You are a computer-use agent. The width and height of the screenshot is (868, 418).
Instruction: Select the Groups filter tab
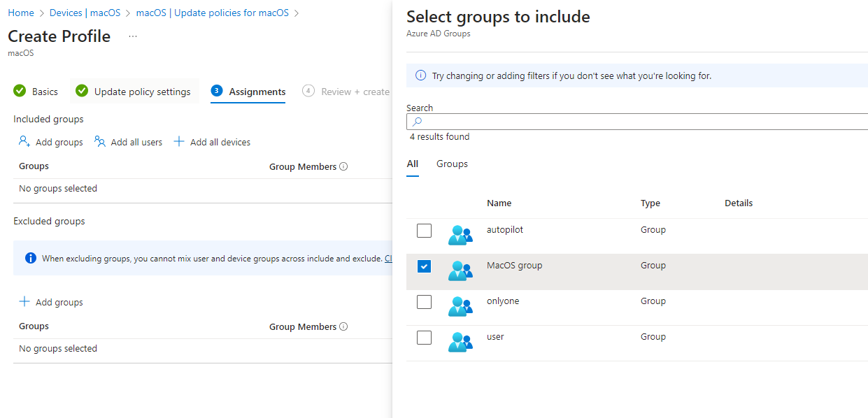pyautogui.click(x=452, y=164)
